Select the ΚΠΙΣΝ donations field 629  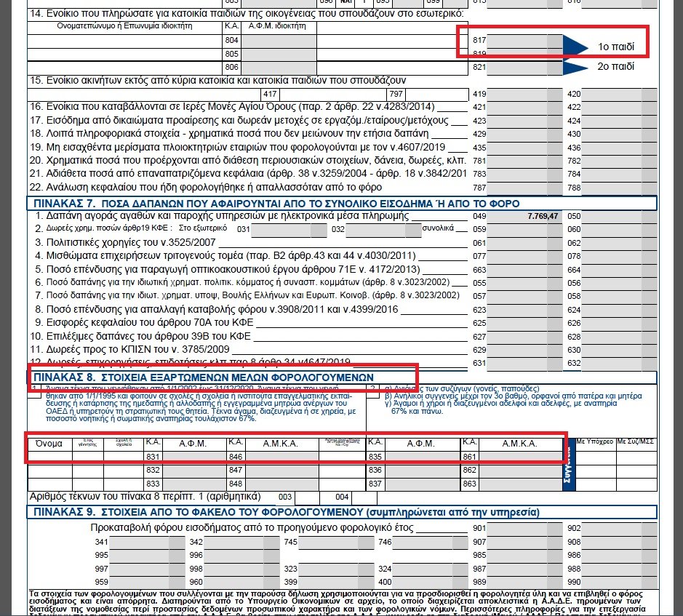click(x=524, y=350)
